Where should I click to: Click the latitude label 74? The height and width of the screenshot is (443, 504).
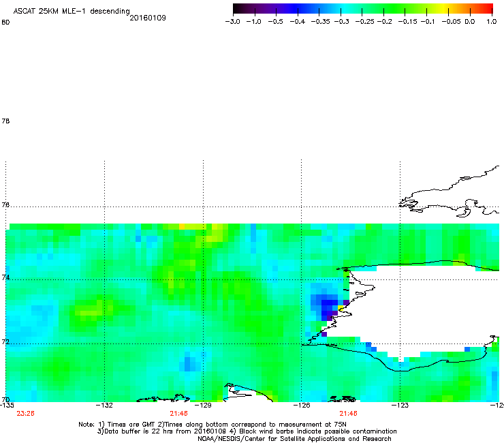pos(5,277)
